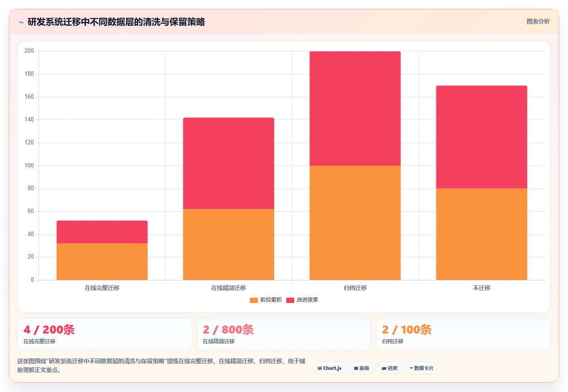Click the 归档迁移 x-axis label

pyautogui.click(x=355, y=288)
